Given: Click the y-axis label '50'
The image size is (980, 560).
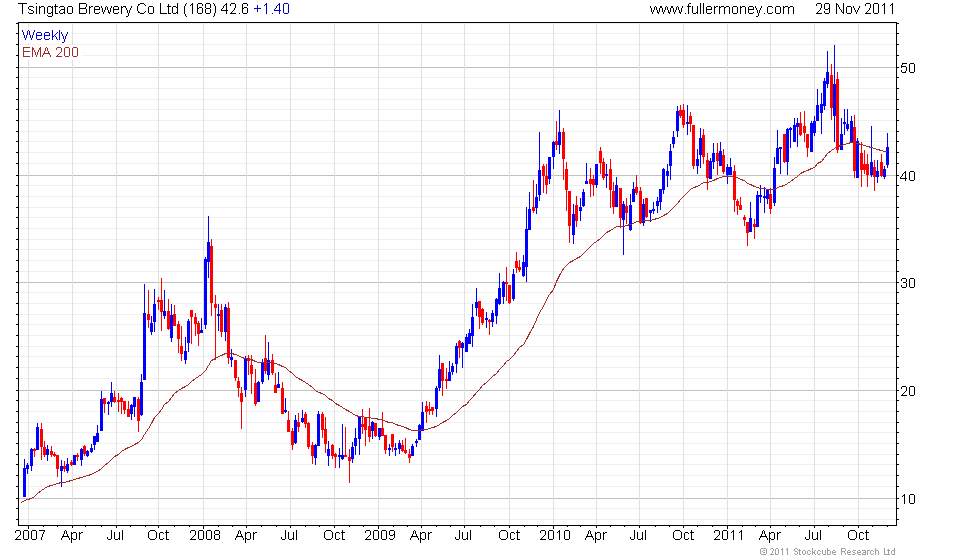Looking at the screenshot, I should (x=908, y=68).
